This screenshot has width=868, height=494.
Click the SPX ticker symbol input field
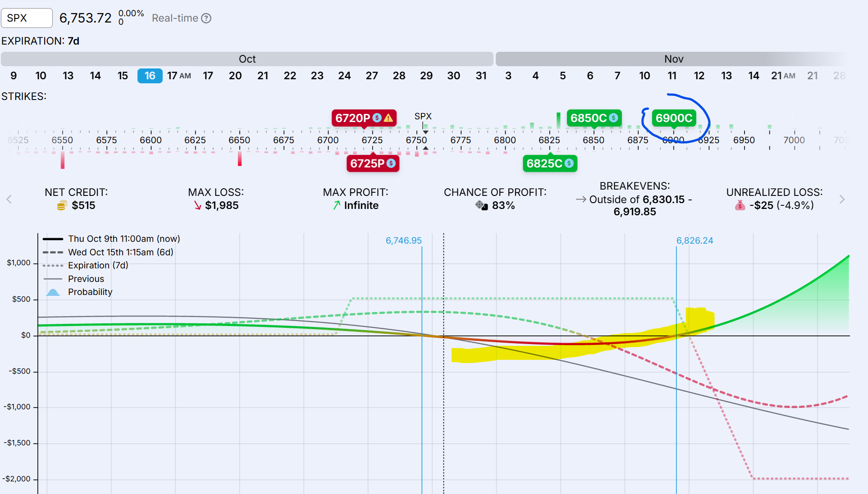pyautogui.click(x=27, y=18)
